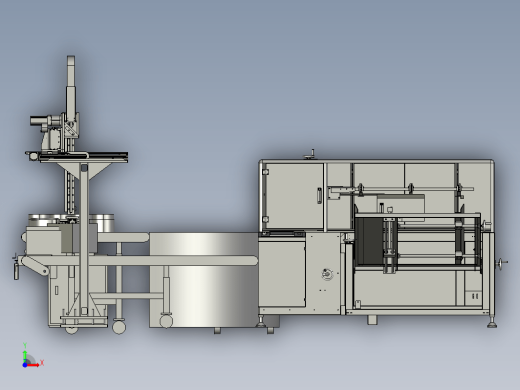
Task: Select the handwheel on the machine's right side
Action: click(501, 263)
